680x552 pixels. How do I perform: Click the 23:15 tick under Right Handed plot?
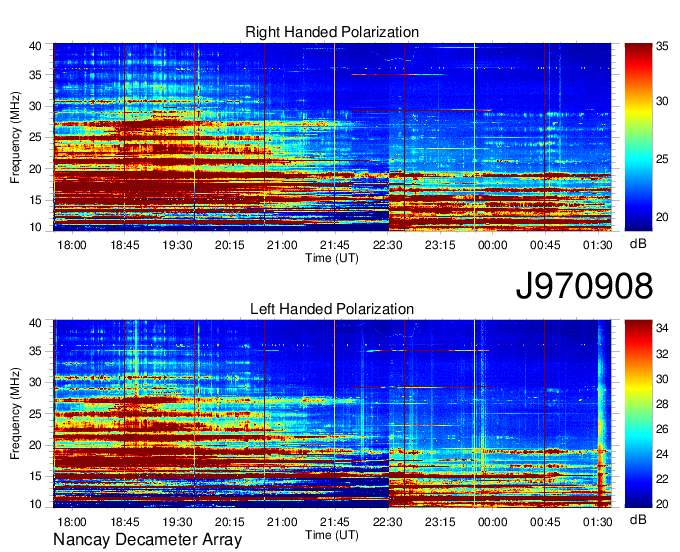pos(440,245)
